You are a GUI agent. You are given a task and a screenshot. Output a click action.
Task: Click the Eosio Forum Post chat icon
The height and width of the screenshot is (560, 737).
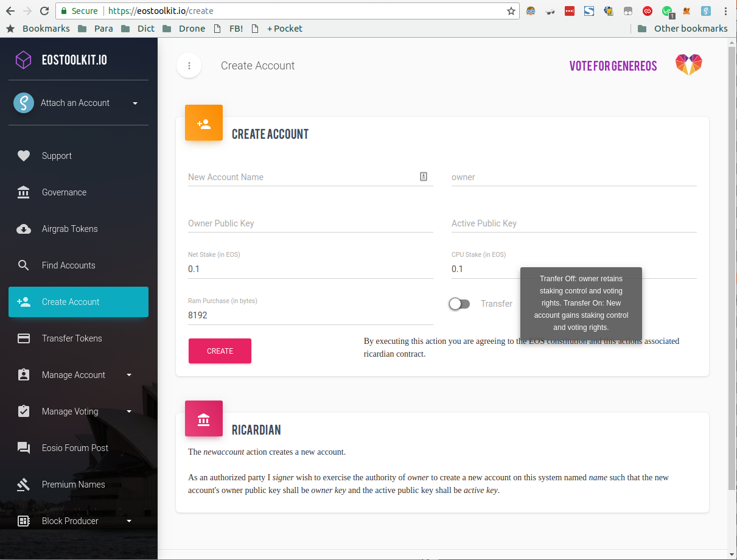click(24, 448)
